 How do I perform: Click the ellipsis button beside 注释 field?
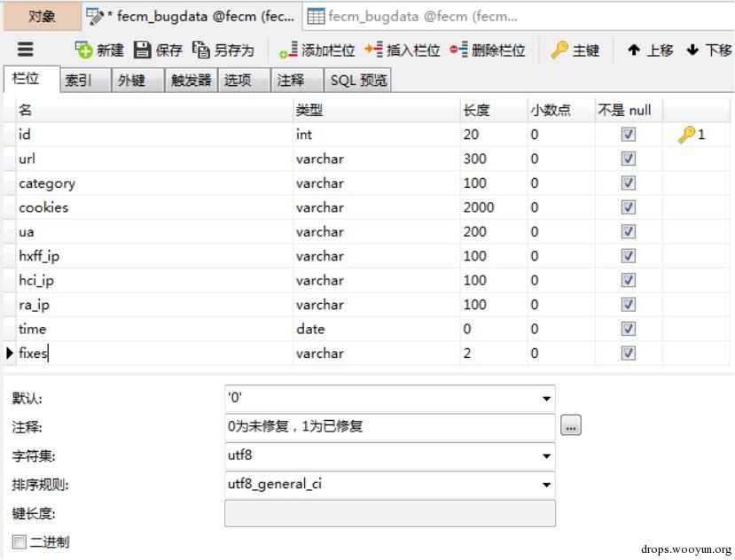[571, 425]
